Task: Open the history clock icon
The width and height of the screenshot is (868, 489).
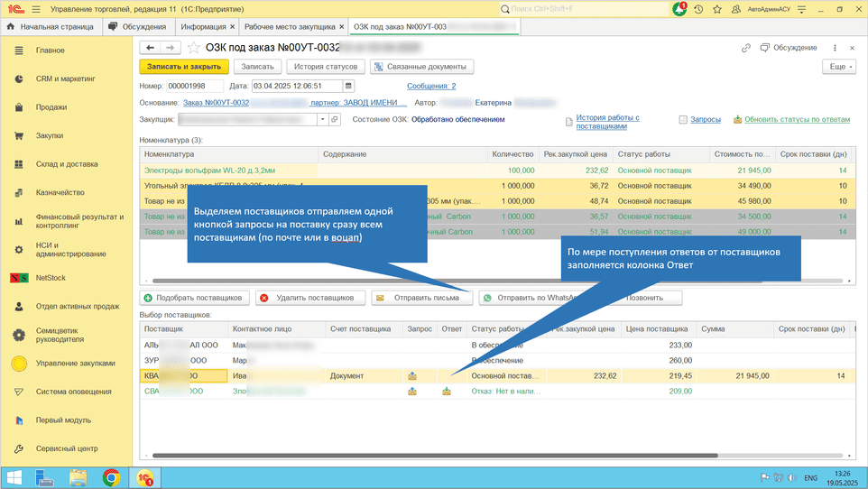Action: coord(698,9)
